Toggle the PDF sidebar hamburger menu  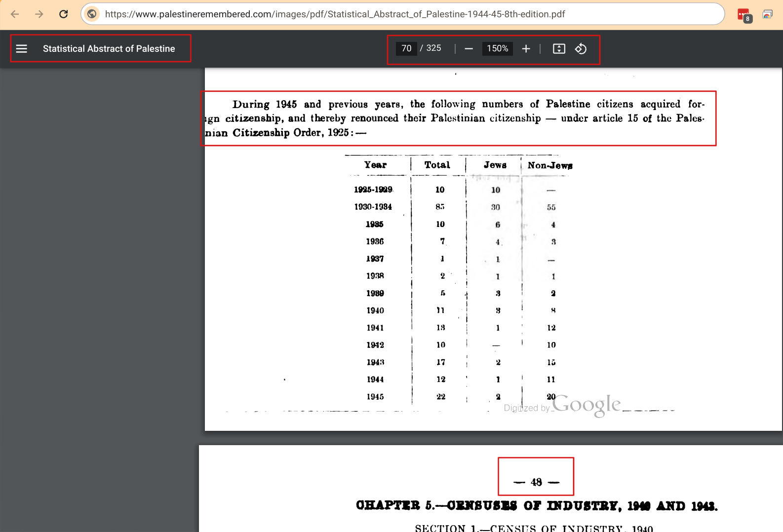point(22,49)
